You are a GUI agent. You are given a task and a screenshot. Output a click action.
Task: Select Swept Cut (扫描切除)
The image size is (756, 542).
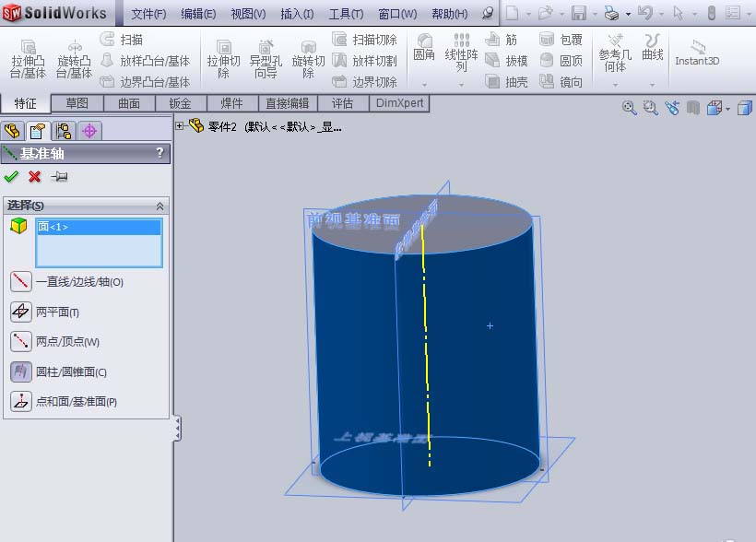(364, 39)
